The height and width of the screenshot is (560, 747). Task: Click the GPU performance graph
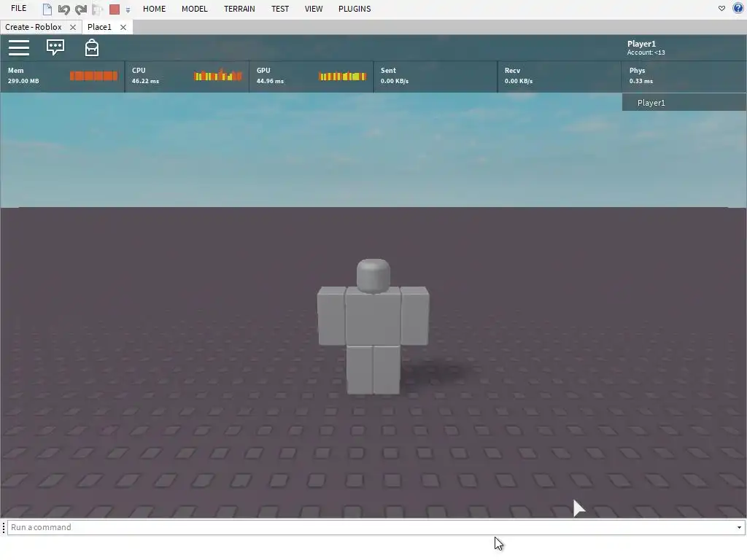pos(342,76)
